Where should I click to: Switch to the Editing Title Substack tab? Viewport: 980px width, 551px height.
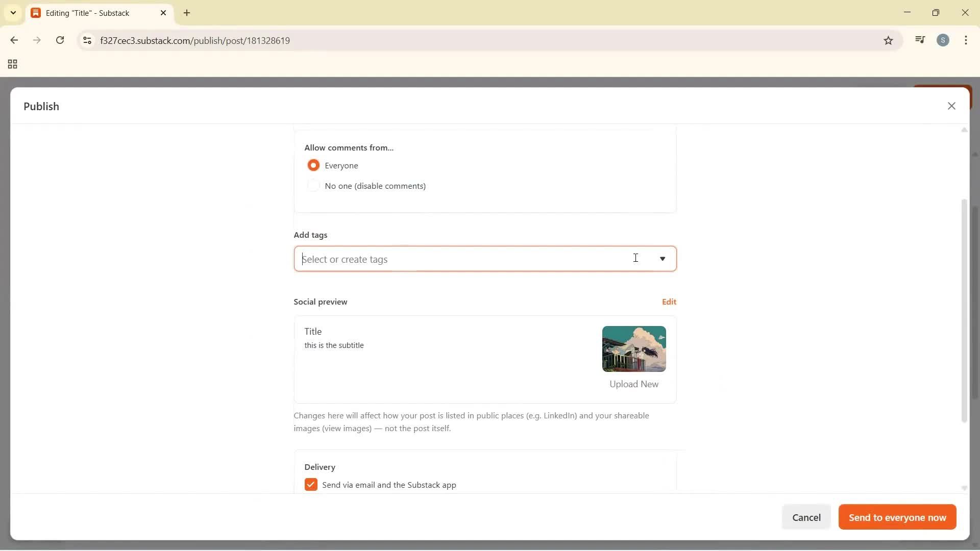click(92, 13)
